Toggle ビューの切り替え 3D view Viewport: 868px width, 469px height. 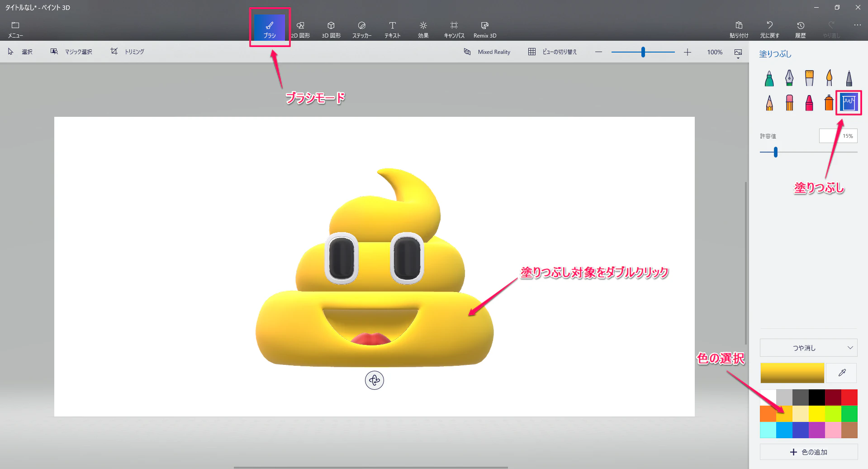click(553, 52)
